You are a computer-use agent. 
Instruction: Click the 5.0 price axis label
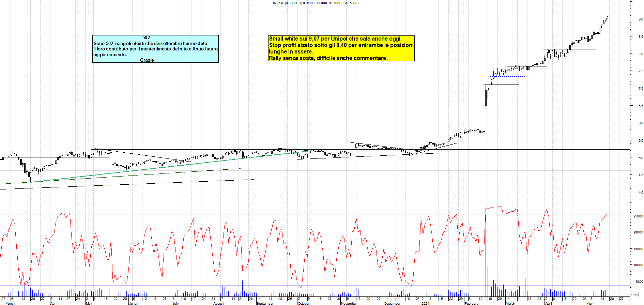point(641,158)
